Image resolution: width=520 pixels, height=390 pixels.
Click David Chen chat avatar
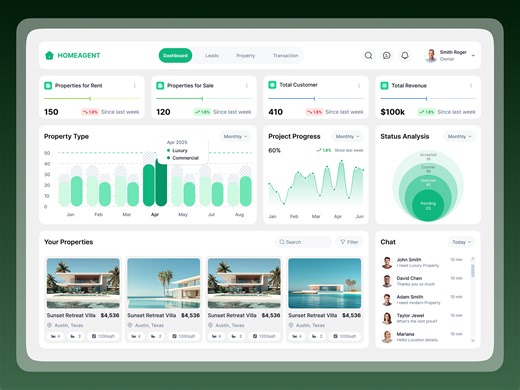coord(387,281)
